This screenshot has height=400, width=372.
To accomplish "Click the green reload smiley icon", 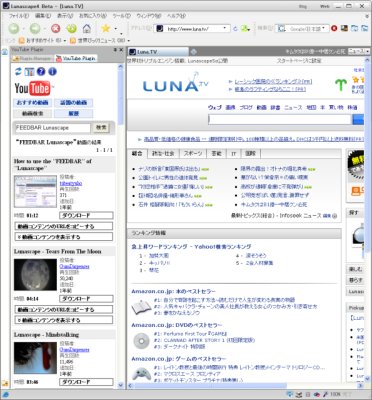I will pos(72,29).
